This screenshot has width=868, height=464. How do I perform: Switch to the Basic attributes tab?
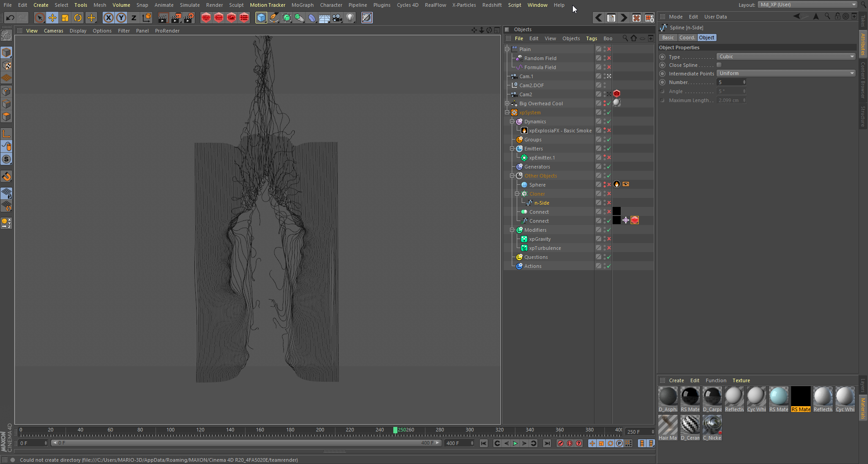tap(668, 37)
